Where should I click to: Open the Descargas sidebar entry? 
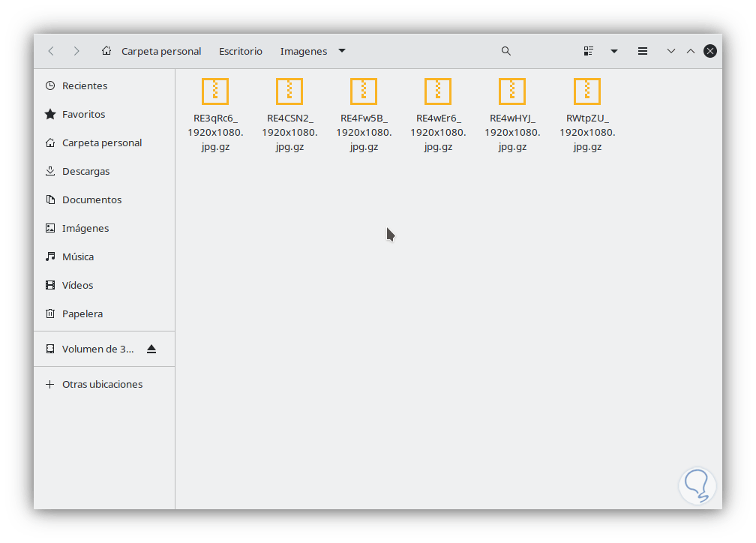85,172
